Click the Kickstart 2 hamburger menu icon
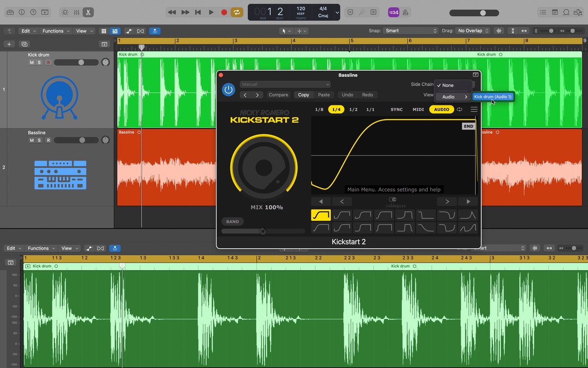Viewport: 588px width, 368px height. click(x=474, y=109)
